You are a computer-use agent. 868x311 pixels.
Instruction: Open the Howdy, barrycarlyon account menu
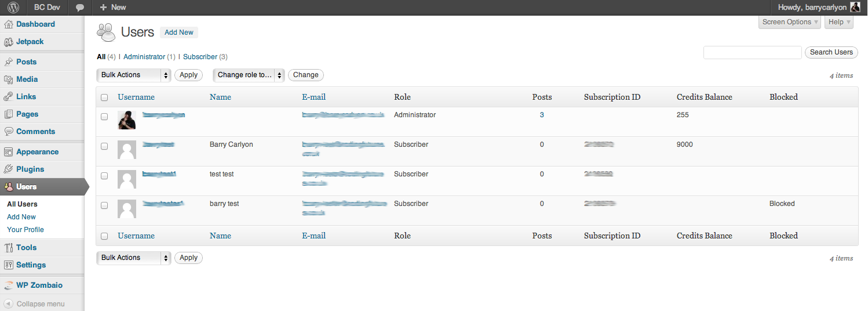pos(819,8)
